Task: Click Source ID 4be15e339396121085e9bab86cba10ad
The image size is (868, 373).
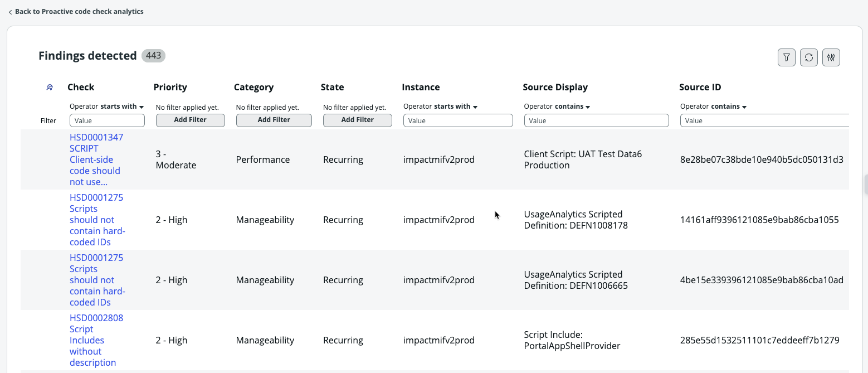Action: tap(762, 280)
